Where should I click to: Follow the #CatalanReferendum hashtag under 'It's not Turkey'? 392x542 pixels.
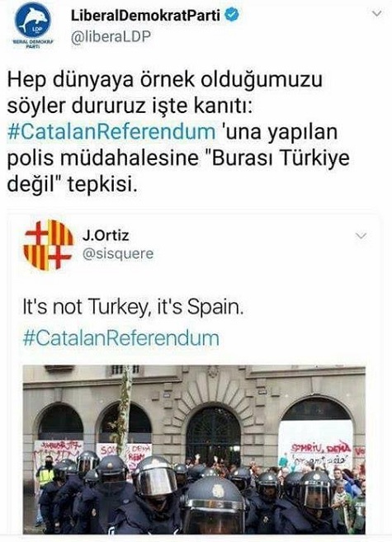tap(121, 337)
